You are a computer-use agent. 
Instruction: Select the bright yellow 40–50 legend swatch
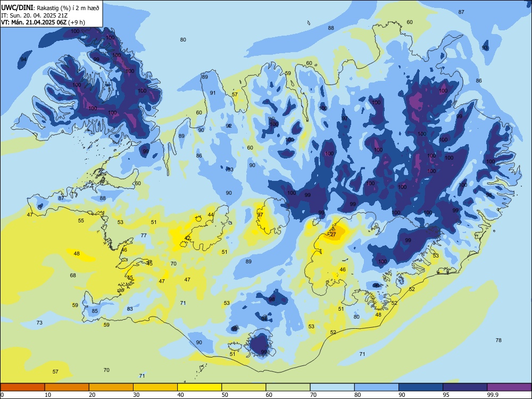(199, 387)
